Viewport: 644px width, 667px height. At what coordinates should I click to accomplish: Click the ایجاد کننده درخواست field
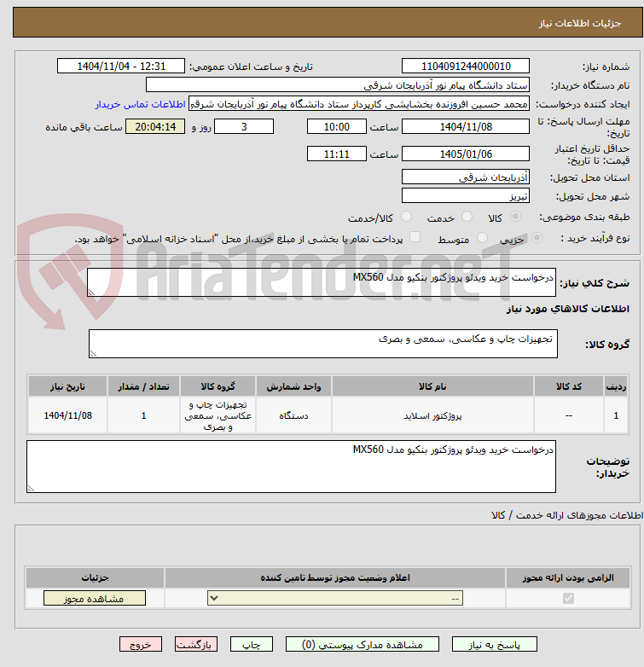[359, 104]
